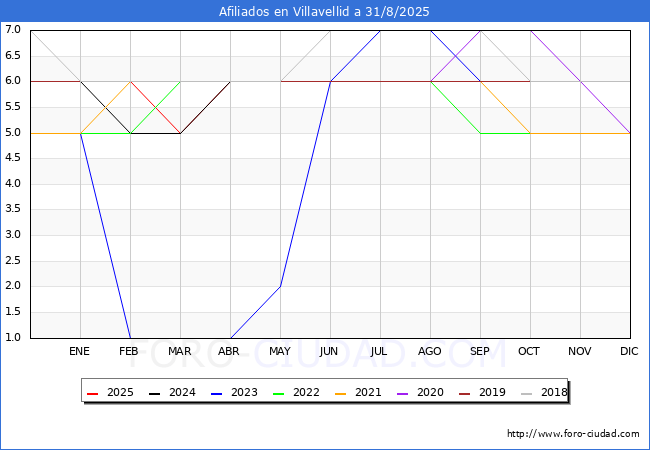Select the 2019 legend entry
Screen dimensions: 650x450
(x=492, y=393)
